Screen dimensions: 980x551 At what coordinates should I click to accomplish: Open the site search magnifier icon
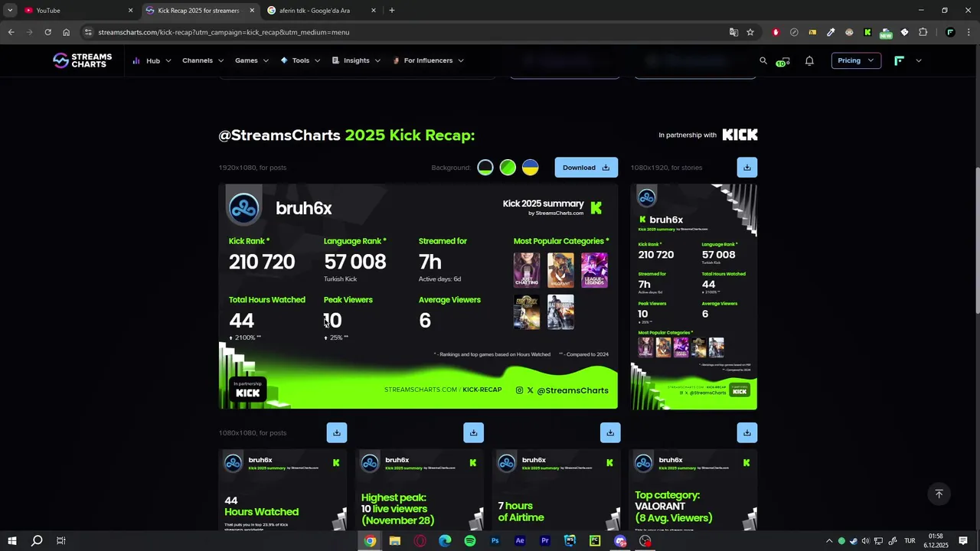[x=763, y=60]
